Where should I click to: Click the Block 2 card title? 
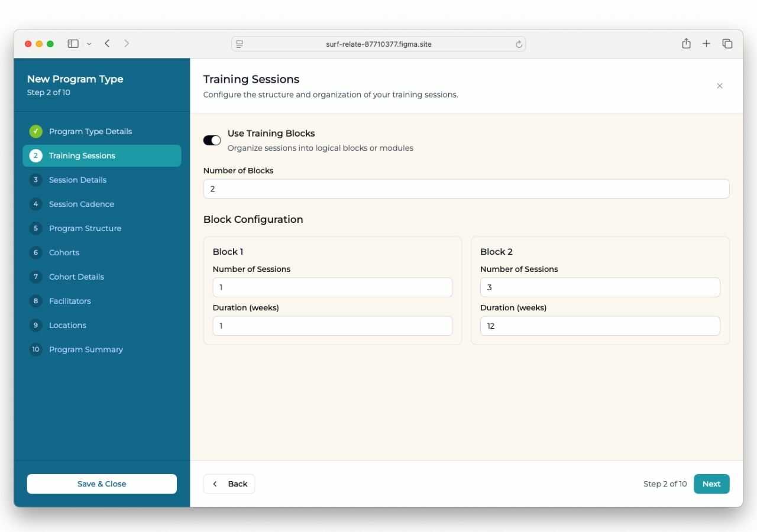click(x=496, y=252)
